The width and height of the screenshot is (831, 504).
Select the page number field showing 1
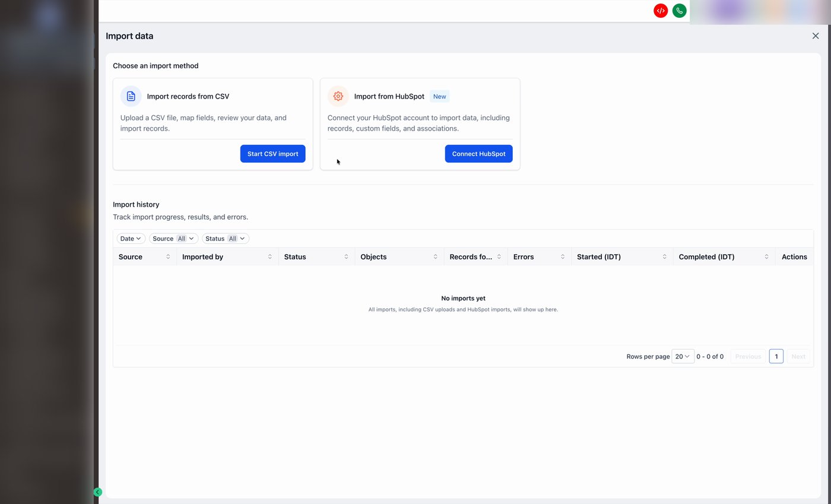(x=776, y=356)
